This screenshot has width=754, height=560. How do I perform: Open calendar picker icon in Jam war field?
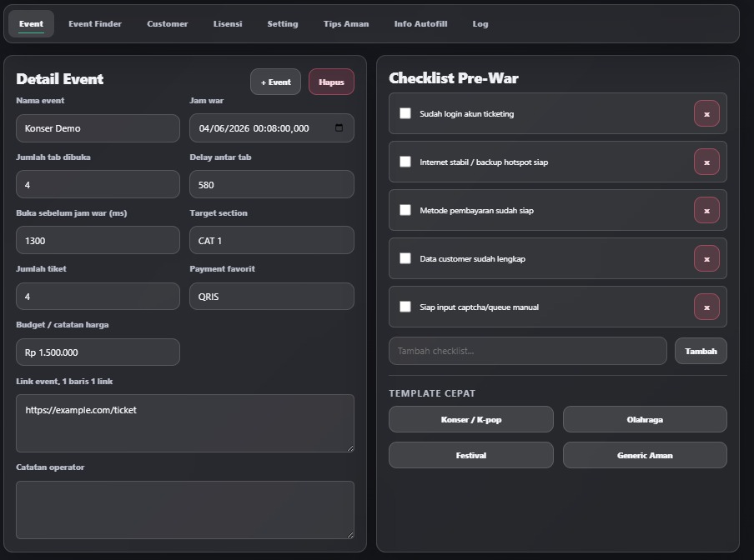pos(339,127)
